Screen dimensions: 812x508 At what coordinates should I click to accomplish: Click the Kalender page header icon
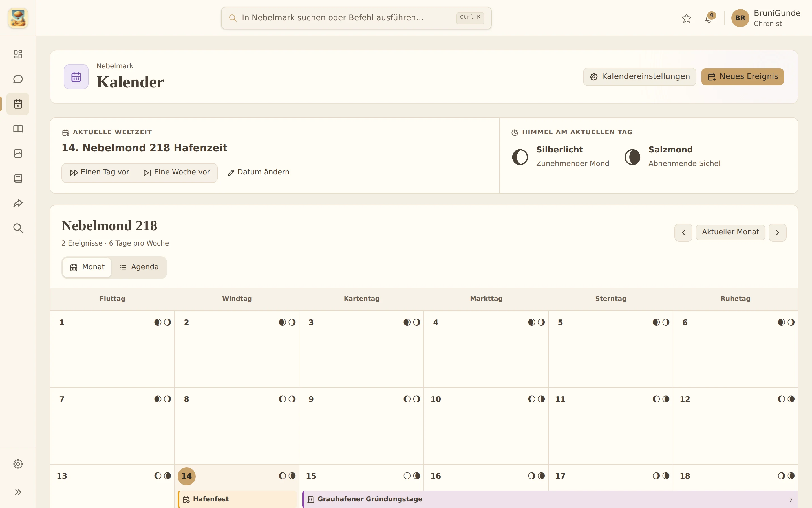pyautogui.click(x=76, y=76)
